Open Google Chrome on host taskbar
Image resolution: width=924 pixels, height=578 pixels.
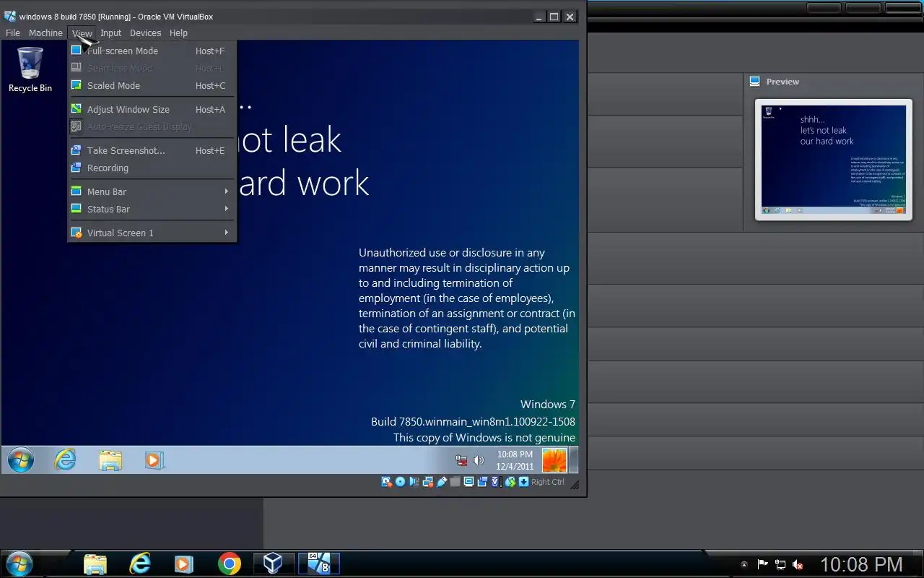tap(230, 564)
